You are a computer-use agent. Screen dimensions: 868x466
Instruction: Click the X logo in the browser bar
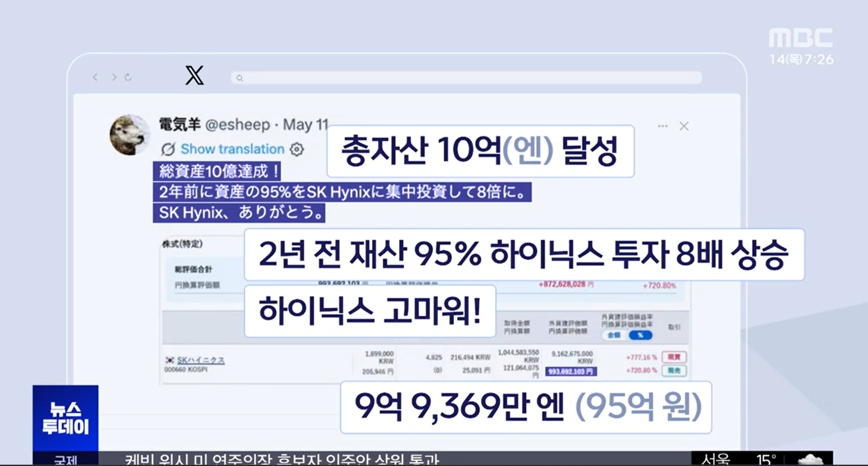[195, 75]
